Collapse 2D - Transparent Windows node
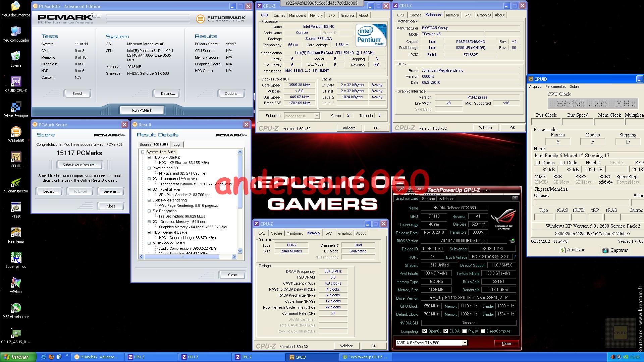The width and height of the screenshot is (644, 362). [149, 179]
